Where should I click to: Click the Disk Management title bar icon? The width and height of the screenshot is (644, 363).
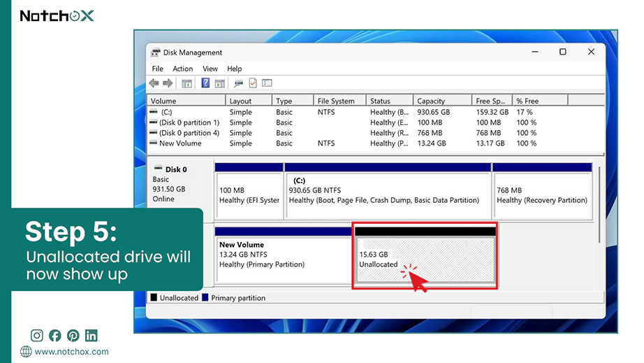(x=155, y=52)
